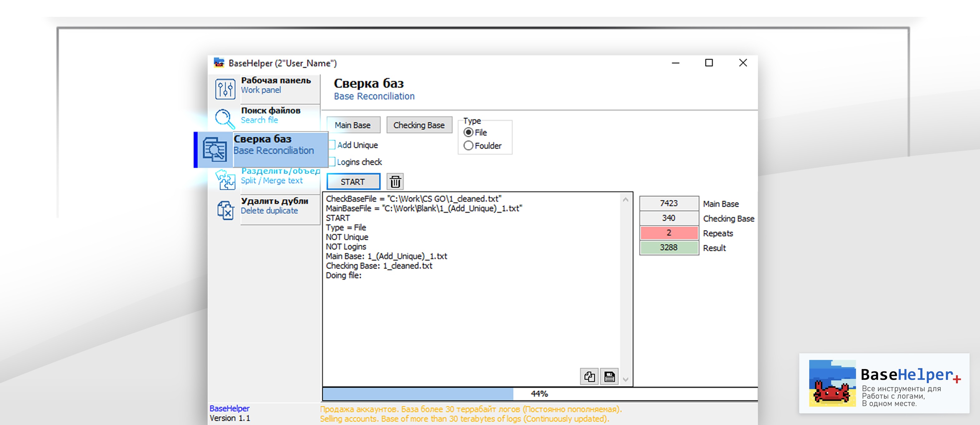Select the Foulder type radio button

468,146
